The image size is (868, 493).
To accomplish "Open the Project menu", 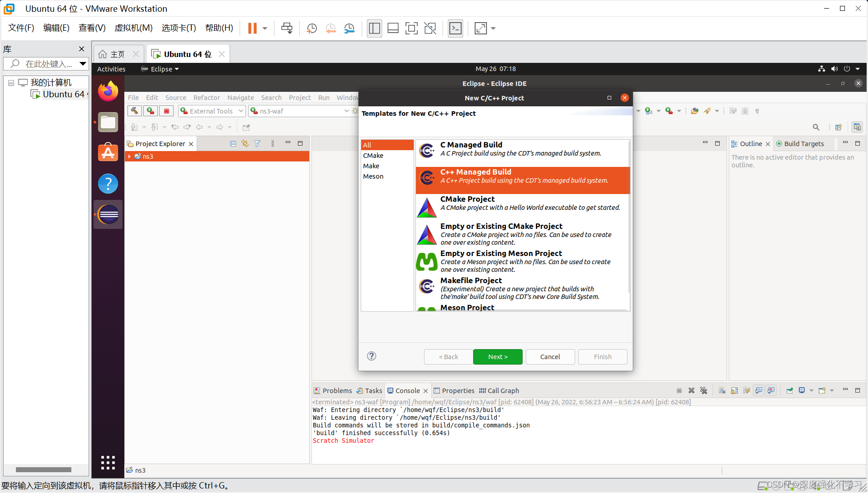I will (x=300, y=98).
